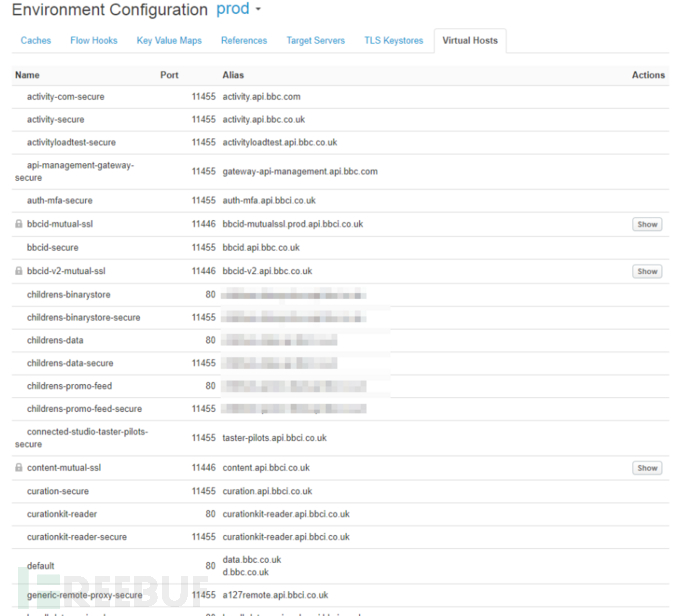The width and height of the screenshot is (690, 616).
Task: Click Show button for content-mutual-ssl
Action: [x=647, y=468]
